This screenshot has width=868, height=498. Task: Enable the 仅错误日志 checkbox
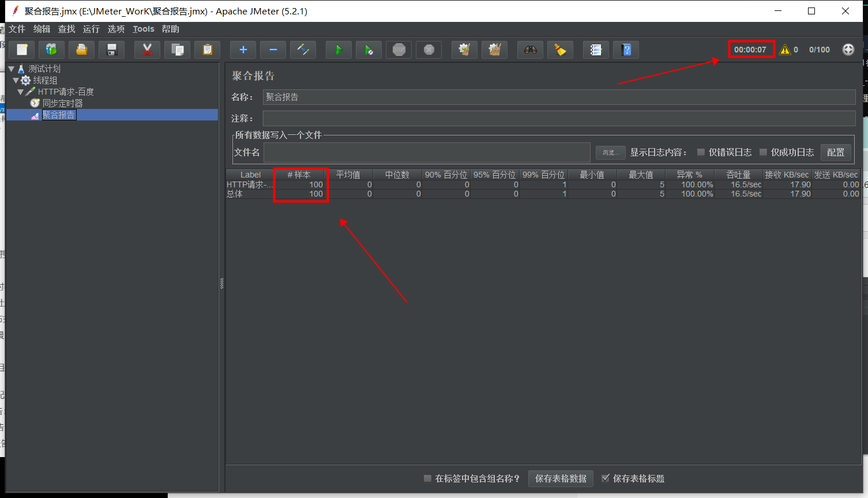pos(701,152)
